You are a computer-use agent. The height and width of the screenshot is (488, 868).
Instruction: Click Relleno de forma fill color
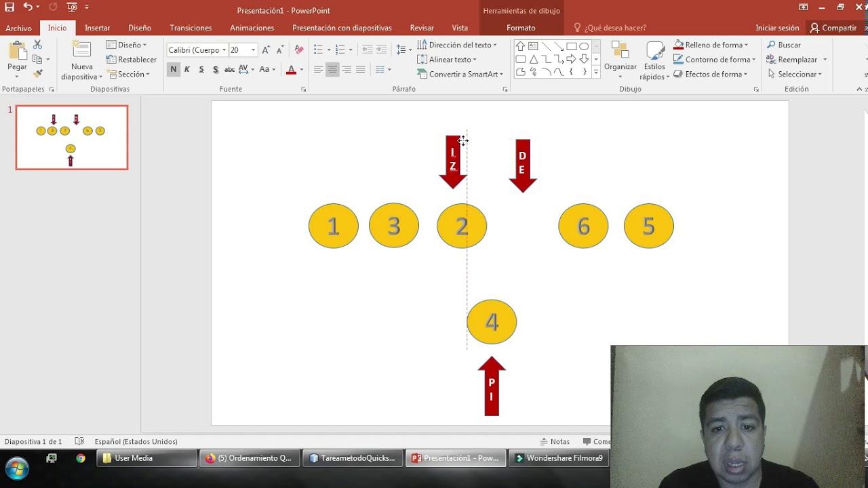pyautogui.click(x=711, y=45)
